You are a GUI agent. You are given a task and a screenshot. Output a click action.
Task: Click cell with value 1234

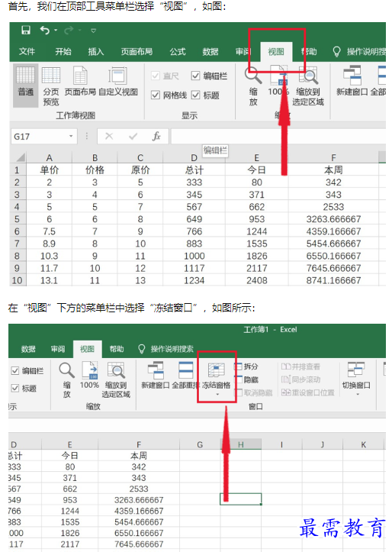[x=194, y=280]
